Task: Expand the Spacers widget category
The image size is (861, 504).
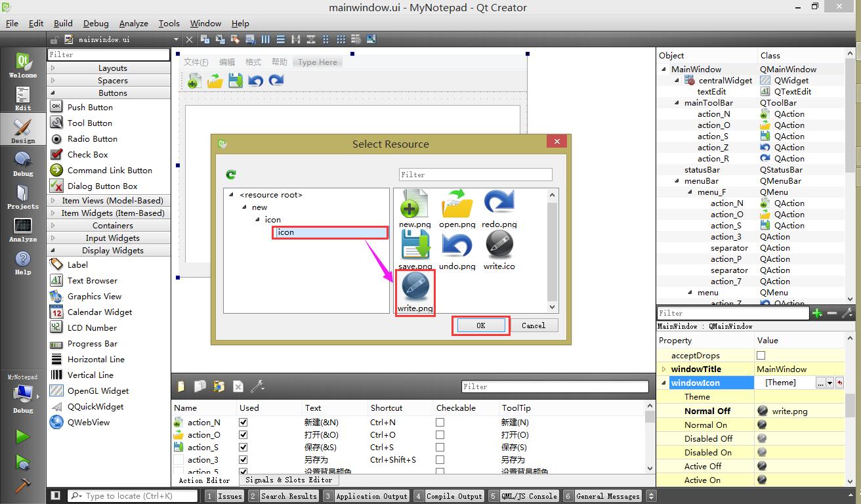Action: point(109,81)
